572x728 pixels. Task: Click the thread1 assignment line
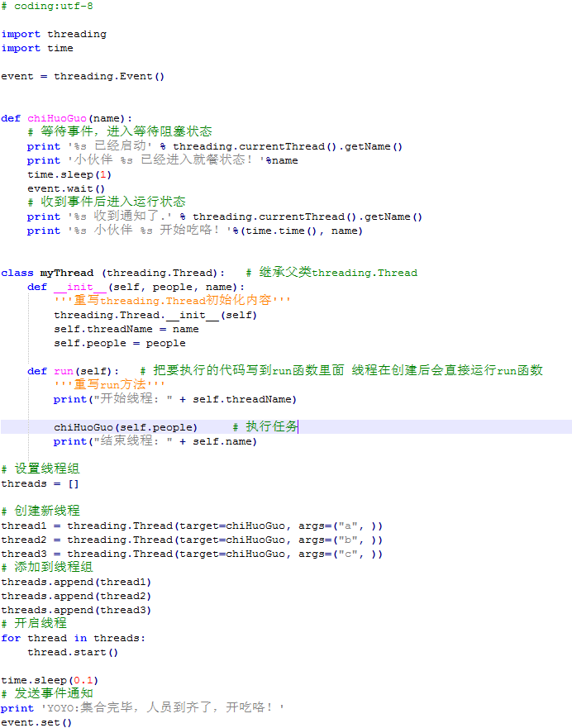tap(192, 526)
